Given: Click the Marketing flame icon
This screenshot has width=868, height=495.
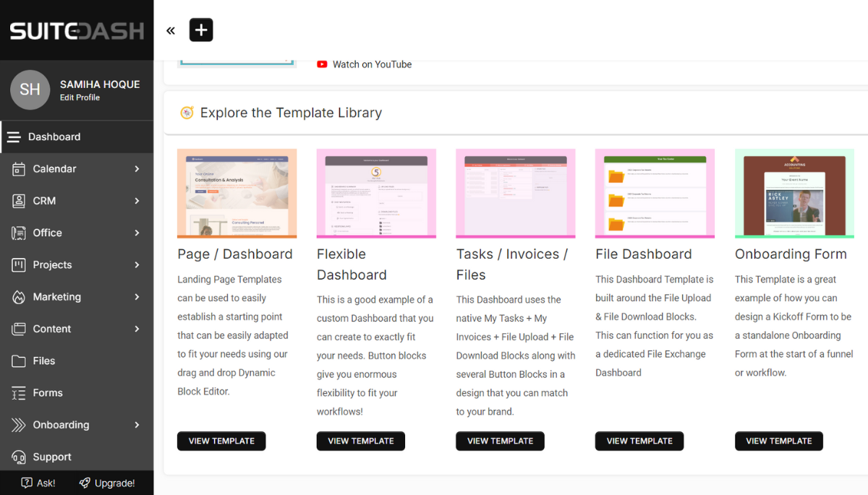Looking at the screenshot, I should 19,297.
